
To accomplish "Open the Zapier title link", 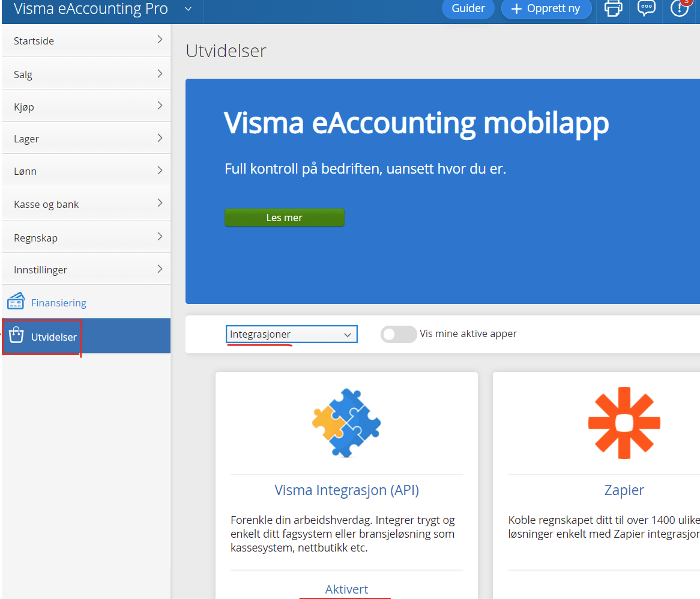I will pos(624,490).
